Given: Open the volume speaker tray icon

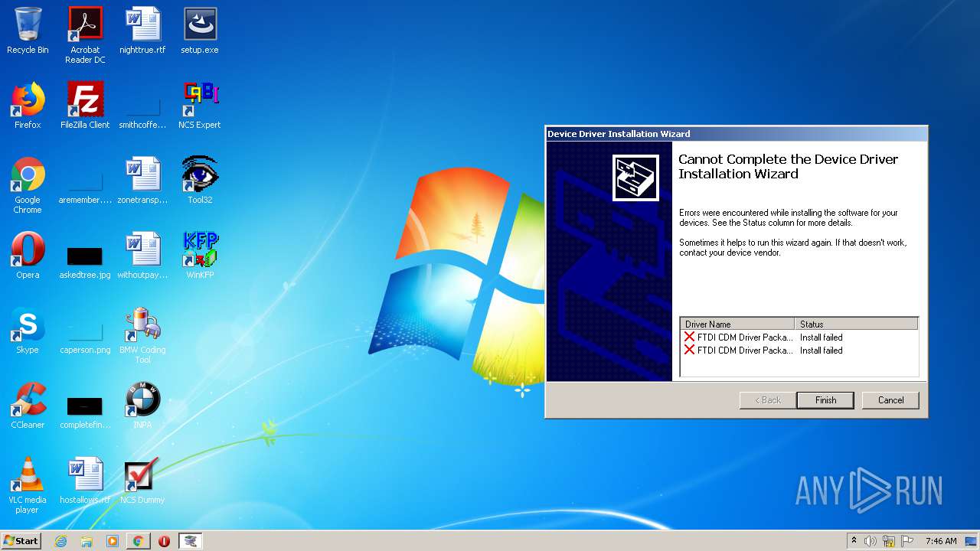Looking at the screenshot, I should 871,541.
